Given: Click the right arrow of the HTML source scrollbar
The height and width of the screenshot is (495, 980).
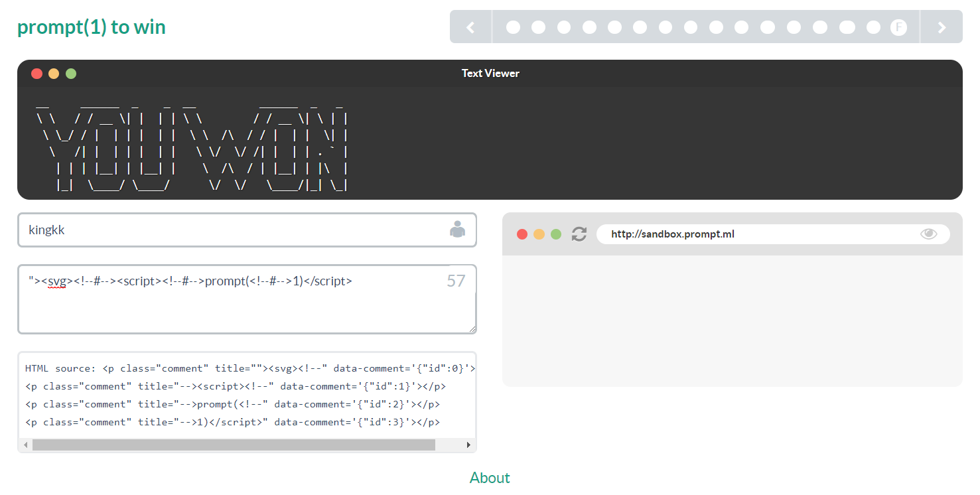Looking at the screenshot, I should tap(468, 445).
